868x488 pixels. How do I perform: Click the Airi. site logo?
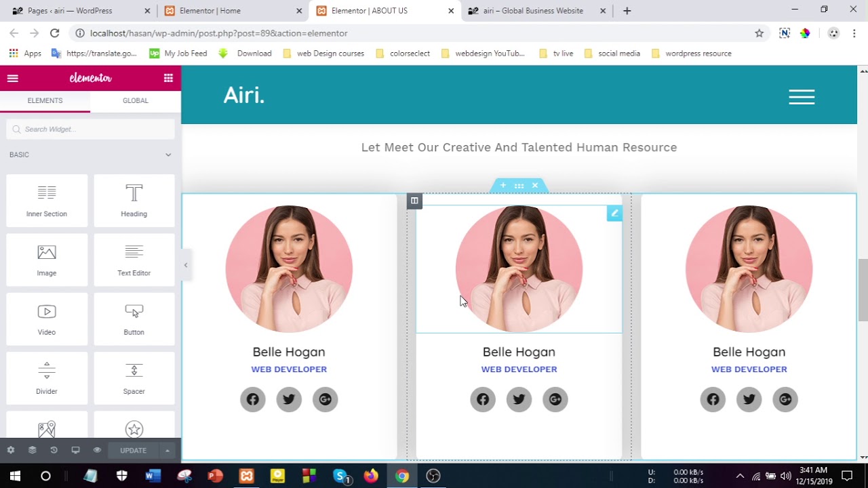(x=244, y=96)
